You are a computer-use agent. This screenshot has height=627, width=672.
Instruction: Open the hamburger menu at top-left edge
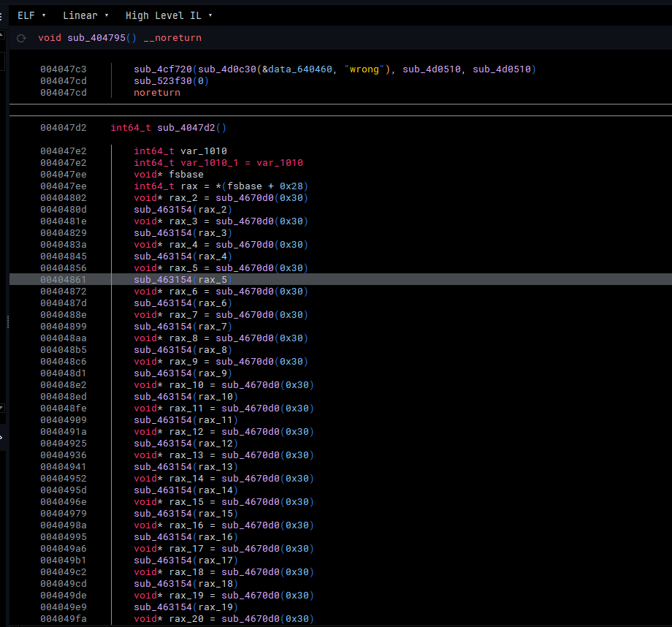[2, 15]
